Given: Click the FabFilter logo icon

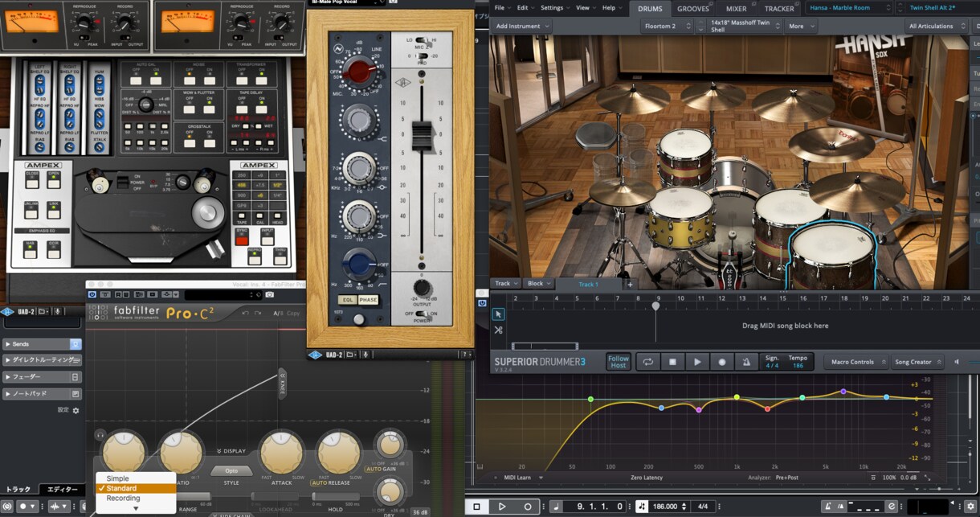Looking at the screenshot, I should click(x=99, y=313).
